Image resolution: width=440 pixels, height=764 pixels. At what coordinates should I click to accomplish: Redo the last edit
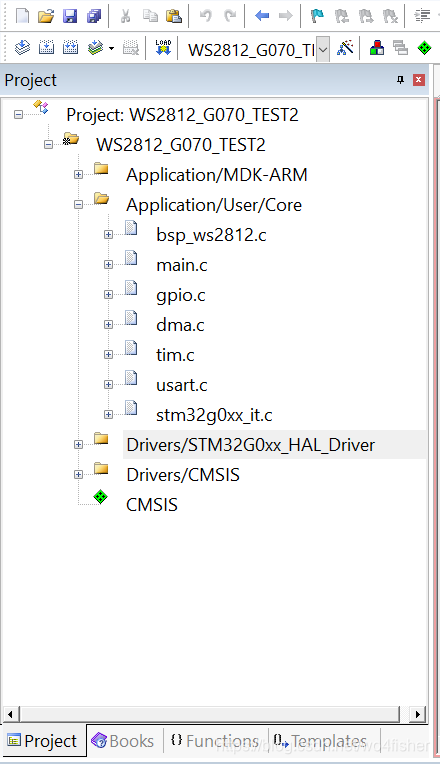click(x=230, y=16)
